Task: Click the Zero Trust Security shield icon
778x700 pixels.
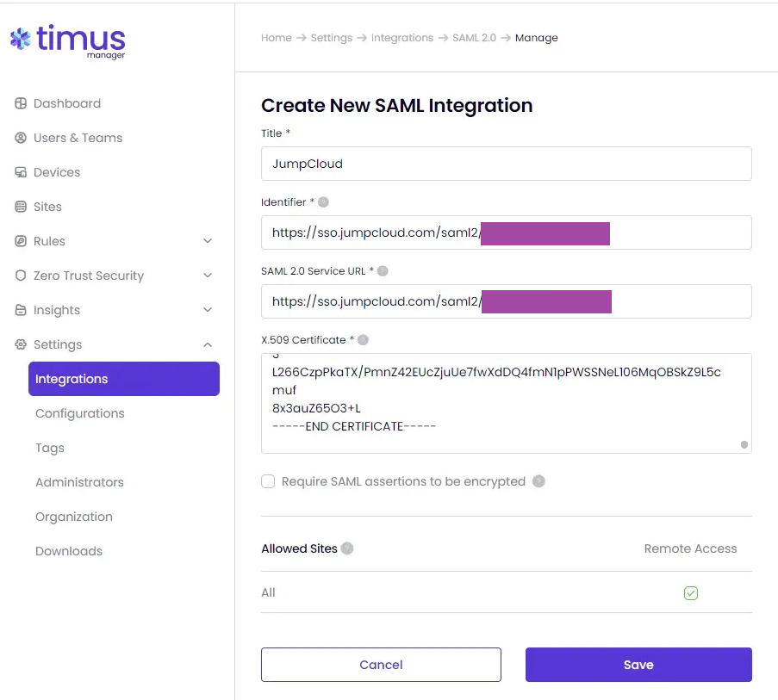Action: click(21, 276)
